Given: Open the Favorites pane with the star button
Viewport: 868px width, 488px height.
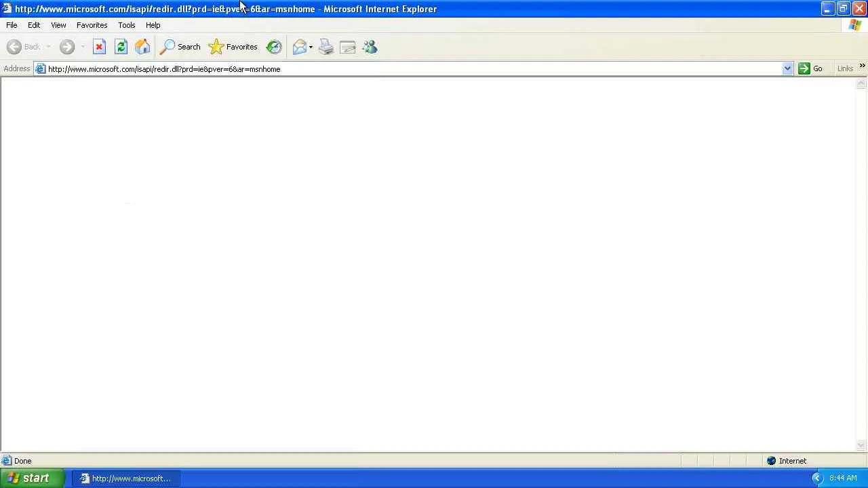Looking at the screenshot, I should pyautogui.click(x=233, y=47).
